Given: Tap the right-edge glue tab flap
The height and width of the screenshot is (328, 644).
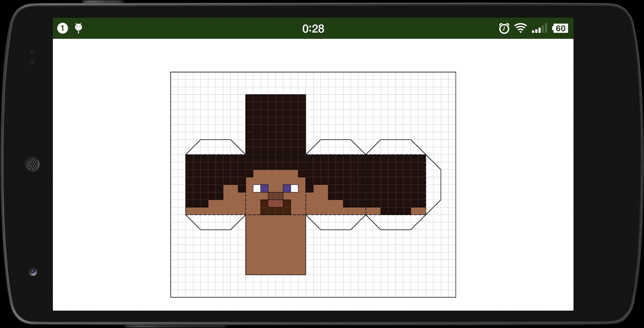Looking at the screenshot, I should point(434,184).
